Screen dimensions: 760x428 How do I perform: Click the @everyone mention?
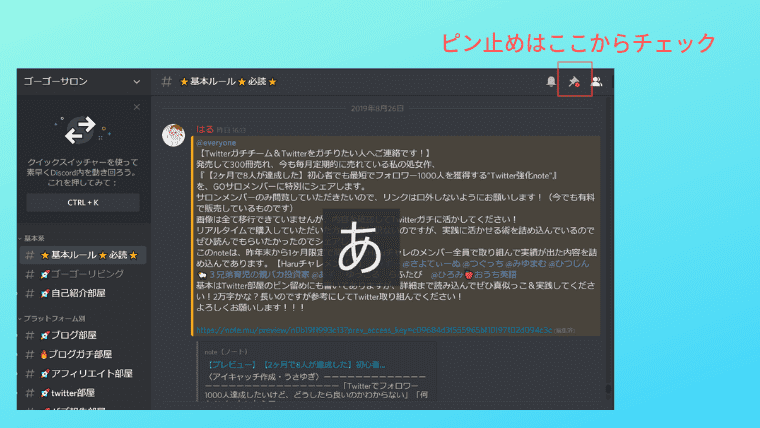coord(216,143)
